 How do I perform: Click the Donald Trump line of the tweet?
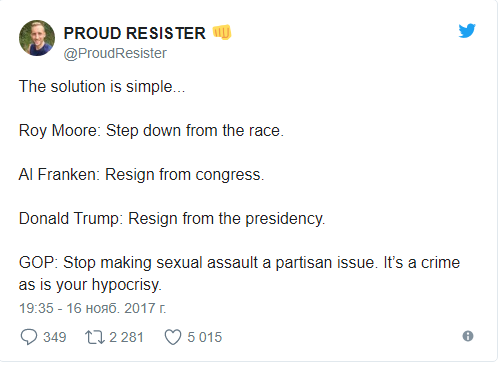click(x=172, y=219)
